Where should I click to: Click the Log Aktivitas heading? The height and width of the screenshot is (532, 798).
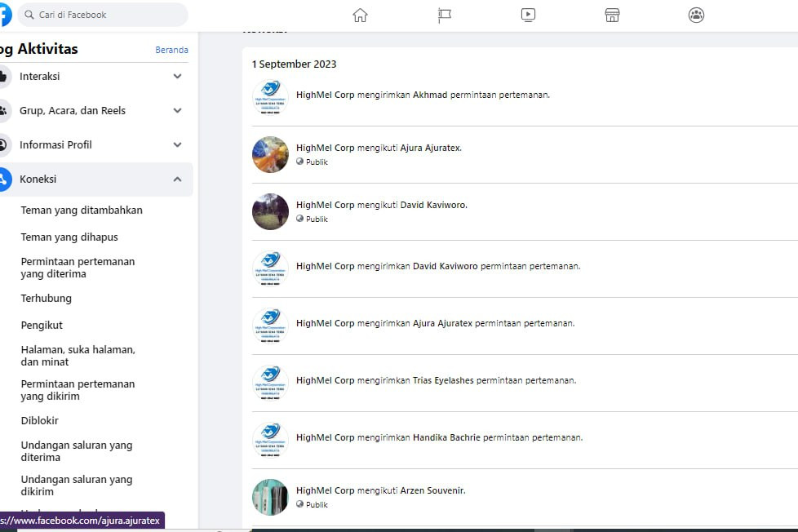38,49
